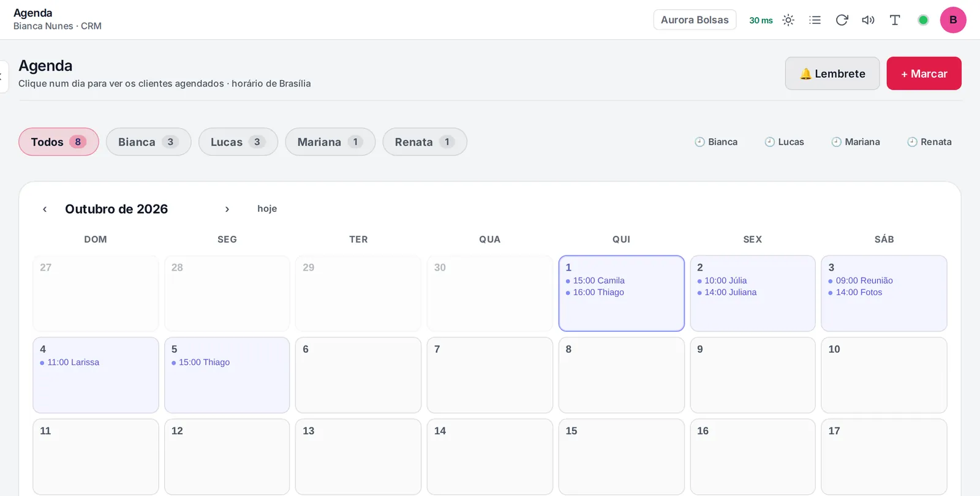Image resolution: width=980 pixels, height=496 pixels.
Task: Select day 30 of the previous month
Action: pos(490,293)
